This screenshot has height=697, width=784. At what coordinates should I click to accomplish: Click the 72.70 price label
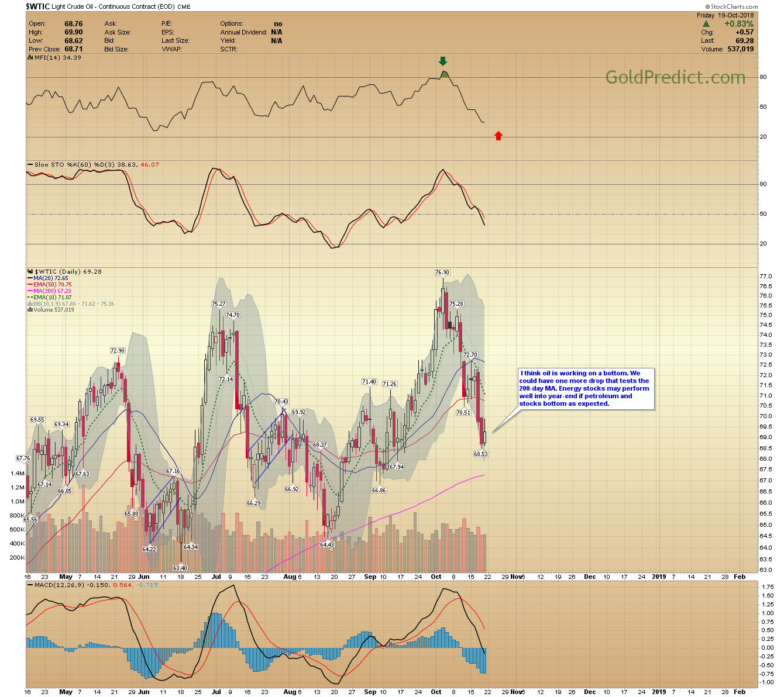tap(470, 355)
